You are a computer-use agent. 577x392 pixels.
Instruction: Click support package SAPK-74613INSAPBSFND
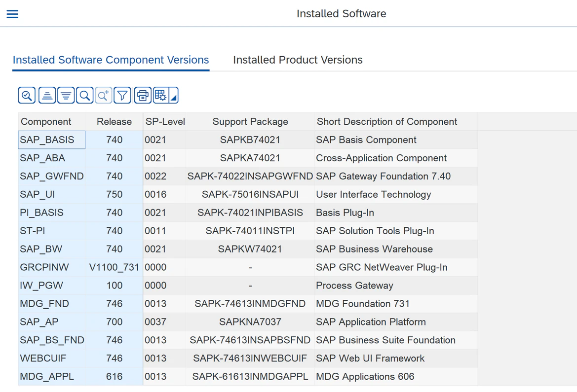(250, 340)
